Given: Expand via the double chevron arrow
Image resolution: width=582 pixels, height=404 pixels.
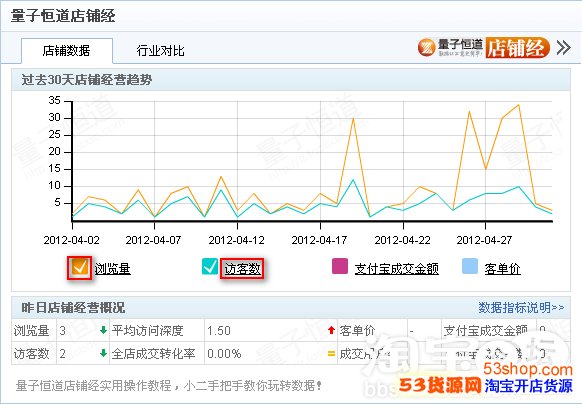Looking at the screenshot, I should pos(563,48).
